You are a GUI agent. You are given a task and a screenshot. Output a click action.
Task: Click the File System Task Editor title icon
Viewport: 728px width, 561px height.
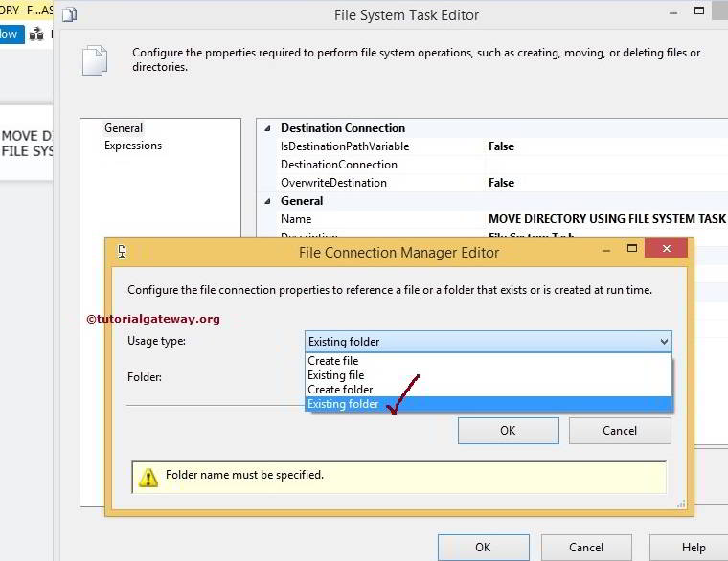[x=70, y=15]
